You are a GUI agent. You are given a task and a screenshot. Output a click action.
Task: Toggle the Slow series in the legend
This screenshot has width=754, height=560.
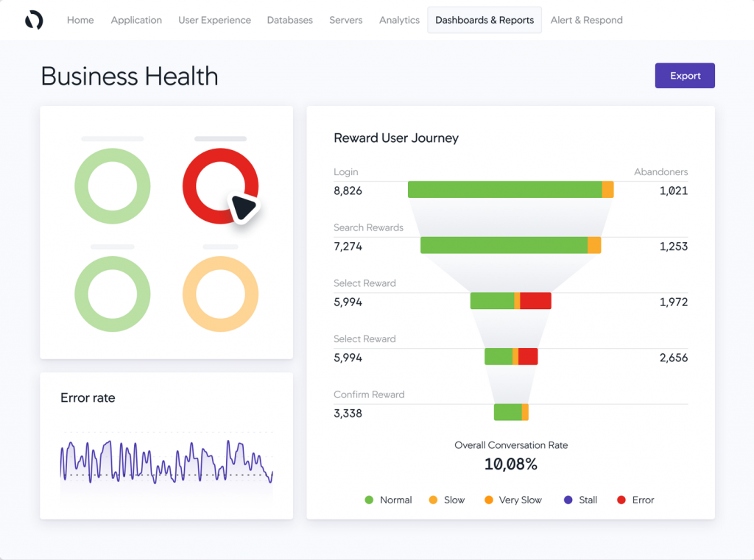[446, 500]
